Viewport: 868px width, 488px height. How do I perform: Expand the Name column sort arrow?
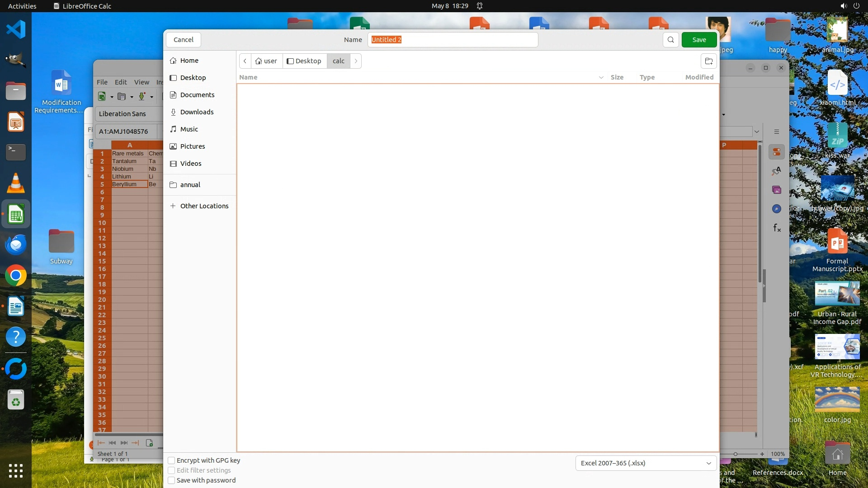(601, 77)
